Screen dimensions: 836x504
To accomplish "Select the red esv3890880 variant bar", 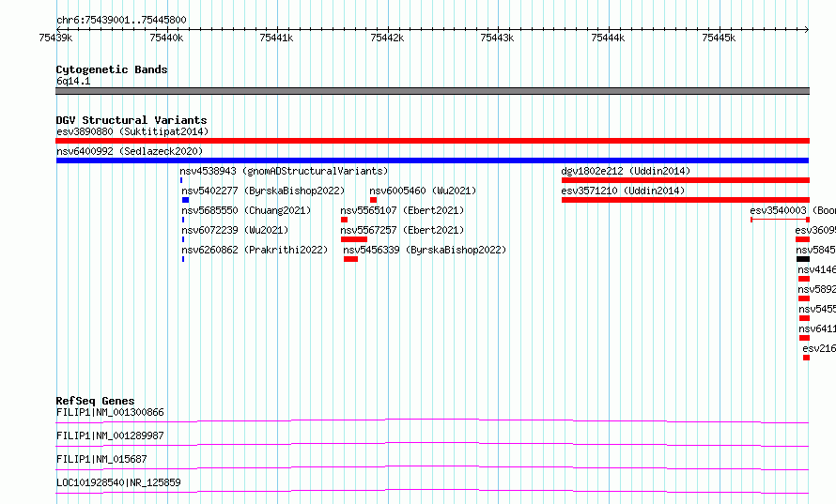I will pyautogui.click(x=432, y=141).
